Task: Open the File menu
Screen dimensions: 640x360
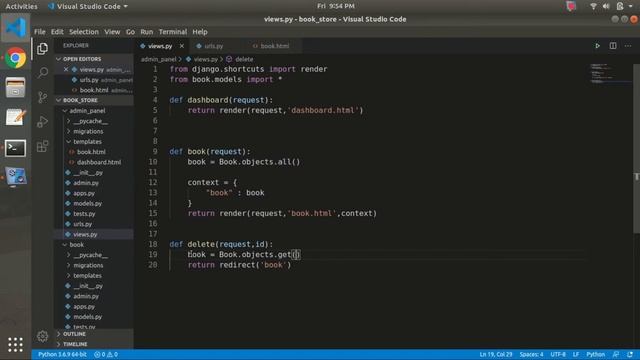Action: tap(40, 32)
